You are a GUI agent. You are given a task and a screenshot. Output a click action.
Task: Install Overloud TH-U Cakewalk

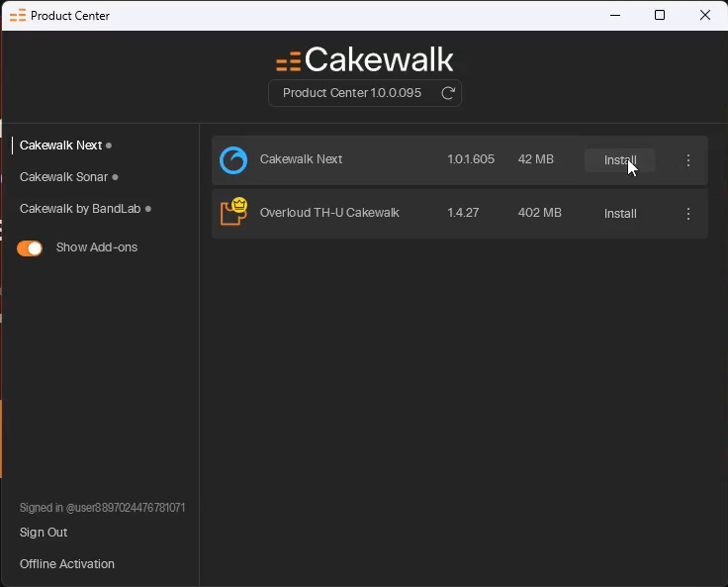click(620, 214)
